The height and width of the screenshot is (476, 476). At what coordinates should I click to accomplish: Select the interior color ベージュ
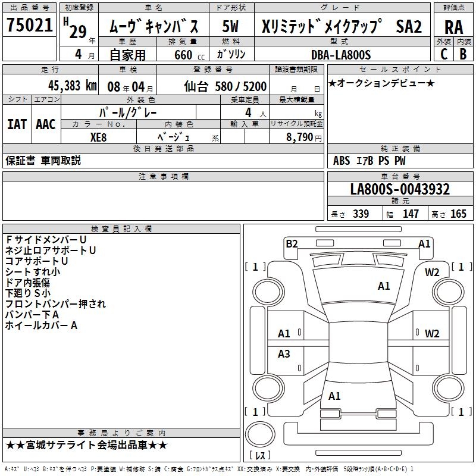pyautogui.click(x=174, y=137)
